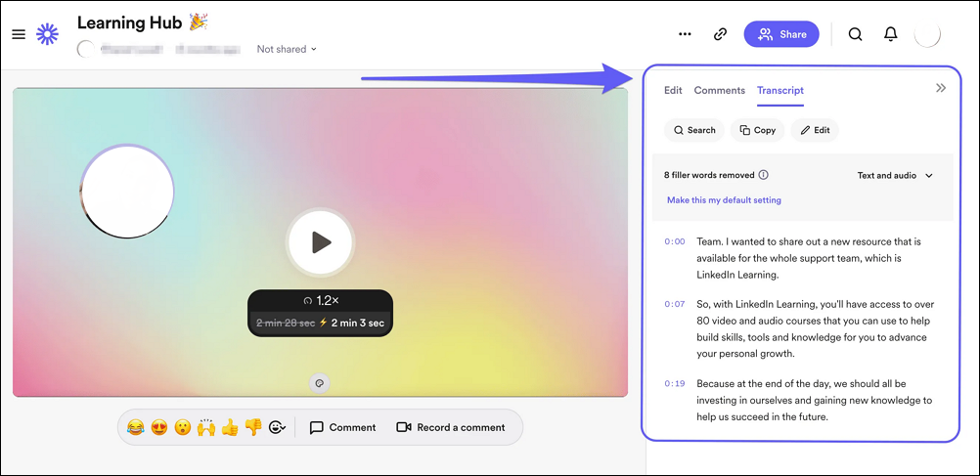The height and width of the screenshot is (476, 980).
Task: Open the three-dot more options menu
Action: (685, 34)
